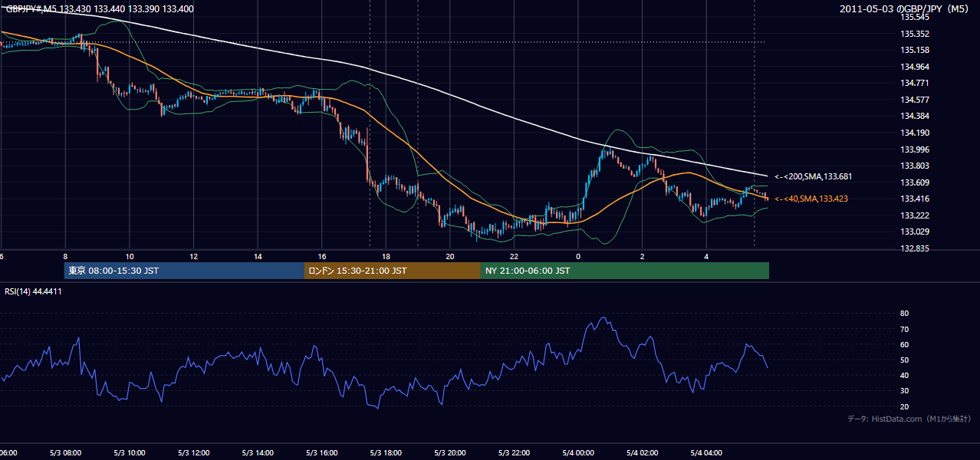
Task: Click RSI scale value 30
Action: coord(904,391)
